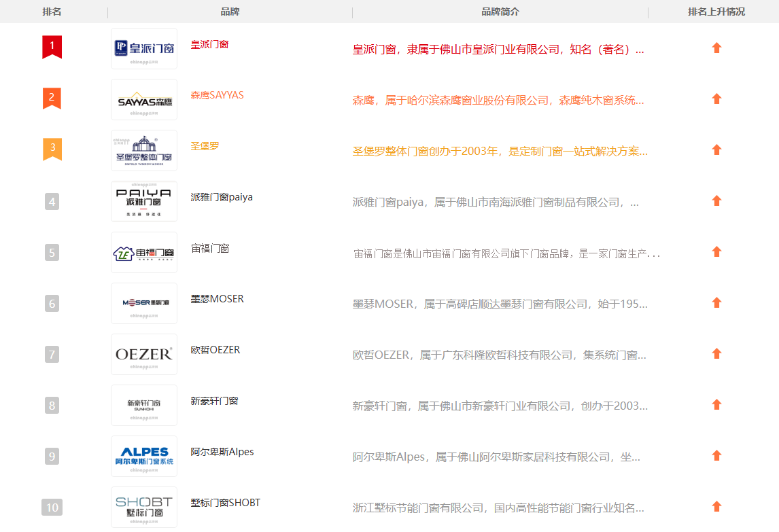Click the gray rank 6 badge
779x532 pixels.
point(52,304)
